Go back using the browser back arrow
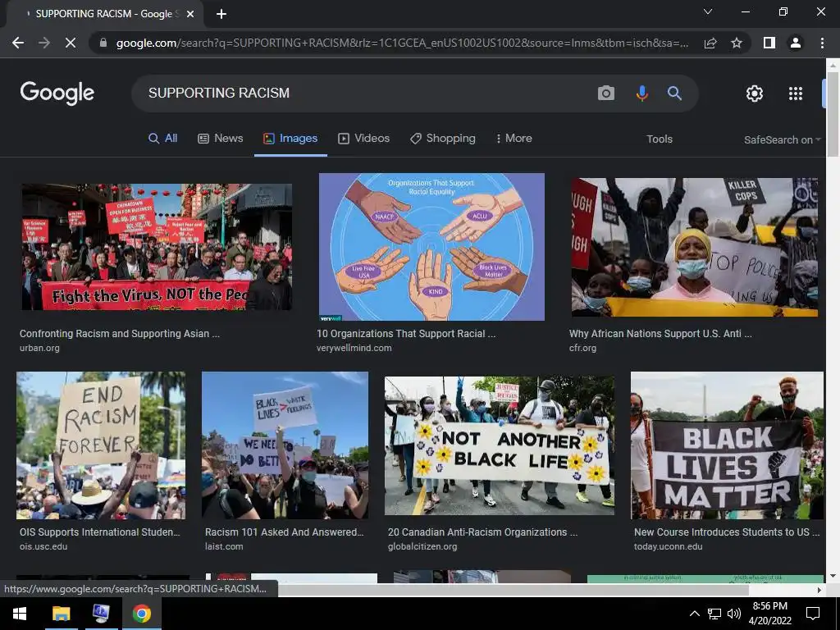This screenshot has height=630, width=840. (18, 43)
